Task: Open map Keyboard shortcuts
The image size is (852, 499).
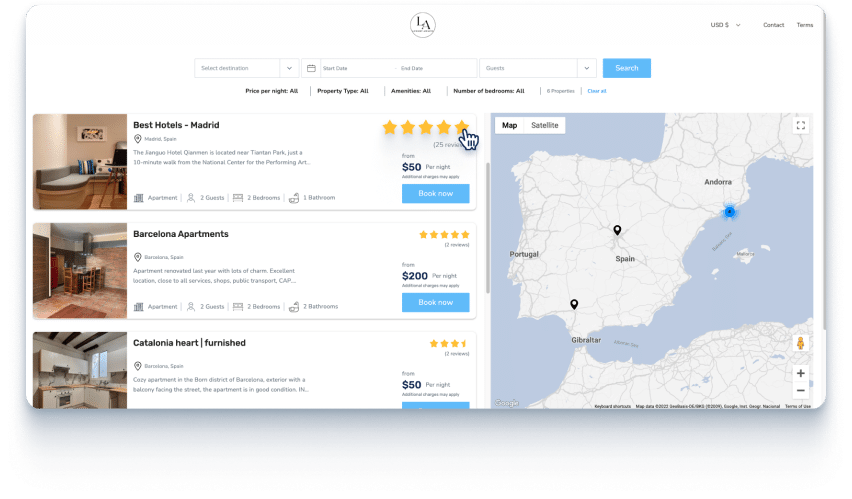Action: pyautogui.click(x=612, y=406)
